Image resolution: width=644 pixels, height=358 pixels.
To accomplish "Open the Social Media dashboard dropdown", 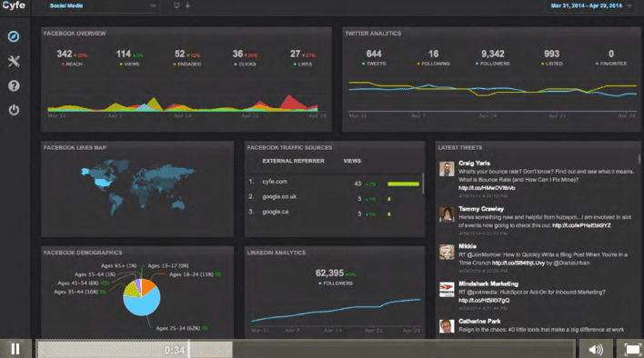I will point(101,5).
